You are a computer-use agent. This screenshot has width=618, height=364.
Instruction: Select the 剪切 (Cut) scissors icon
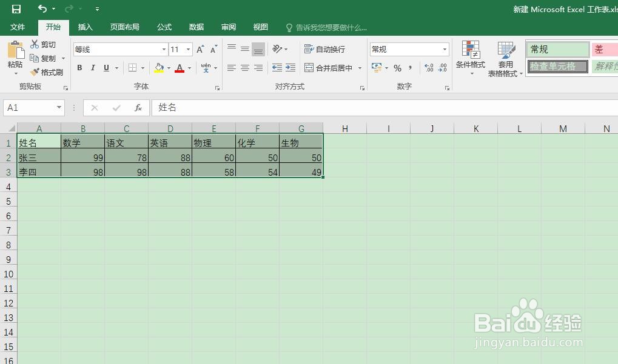click(x=35, y=44)
